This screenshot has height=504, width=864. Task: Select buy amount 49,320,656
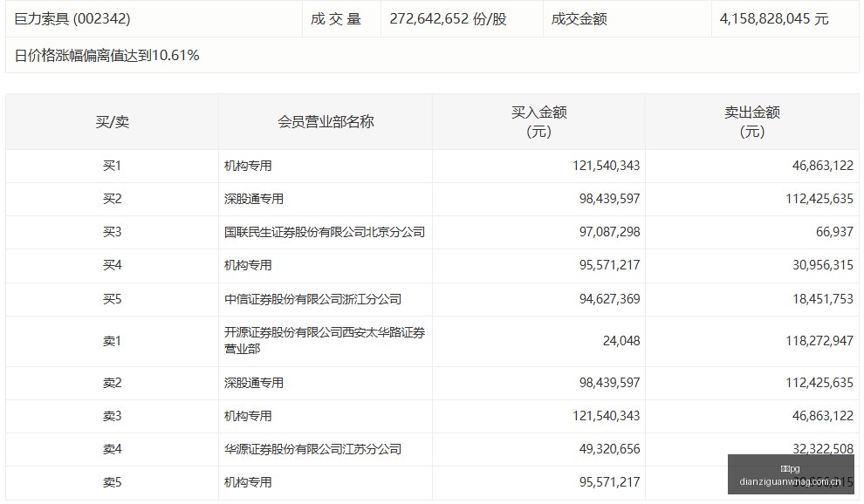(609, 449)
